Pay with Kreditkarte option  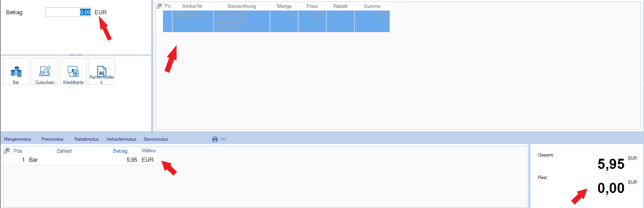[x=73, y=71]
